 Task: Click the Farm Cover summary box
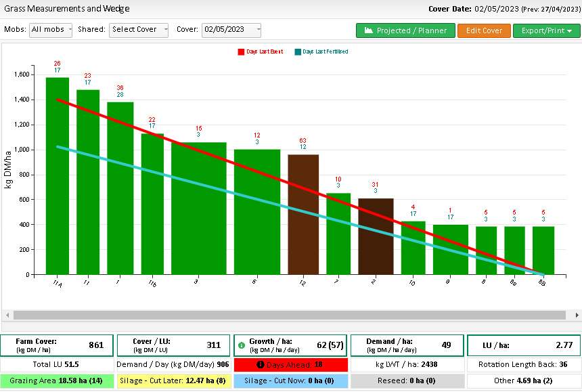point(56,345)
